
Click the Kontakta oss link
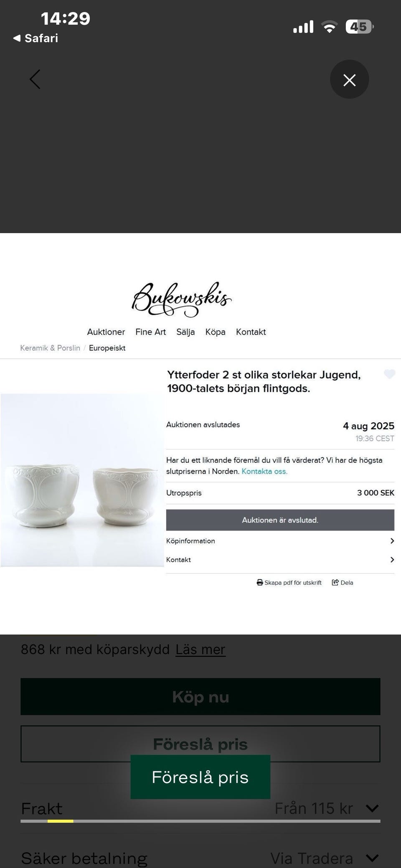[x=264, y=472]
